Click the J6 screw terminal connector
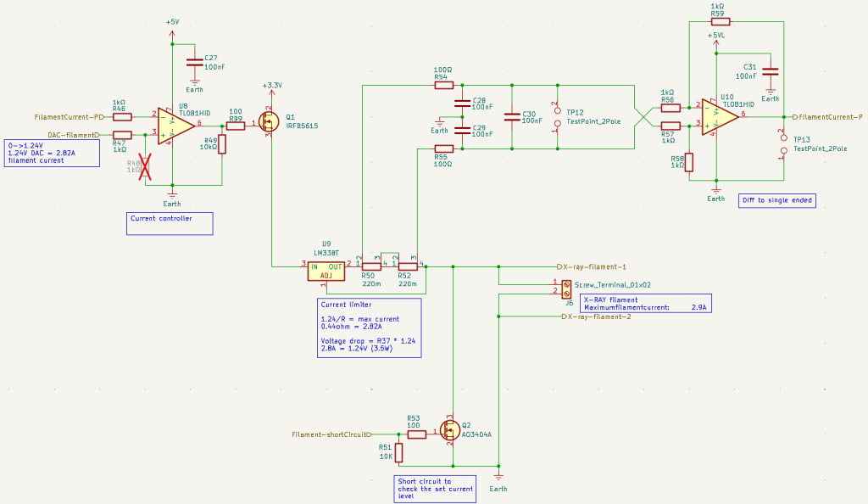Viewport: 868px width, 504px height. [558, 286]
